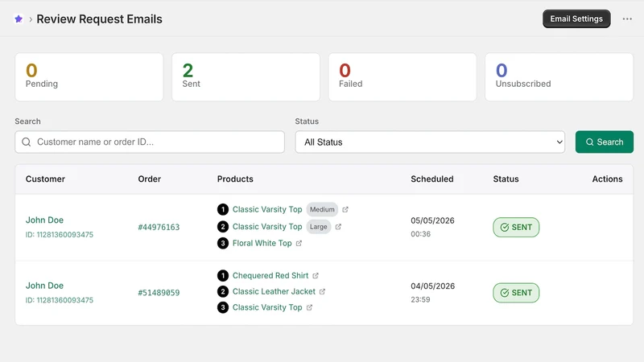Click the Review Request Emails page title
The image size is (644, 362).
[99, 19]
